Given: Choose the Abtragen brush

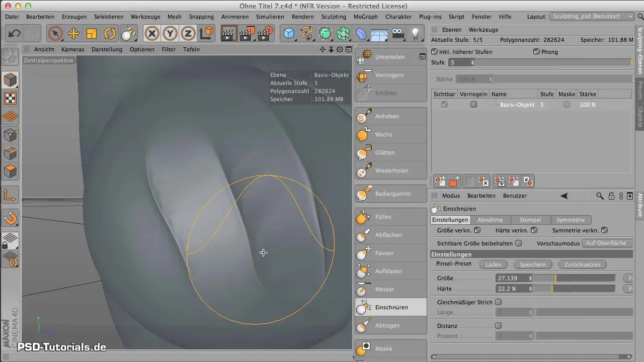Looking at the screenshot, I should [x=390, y=325].
